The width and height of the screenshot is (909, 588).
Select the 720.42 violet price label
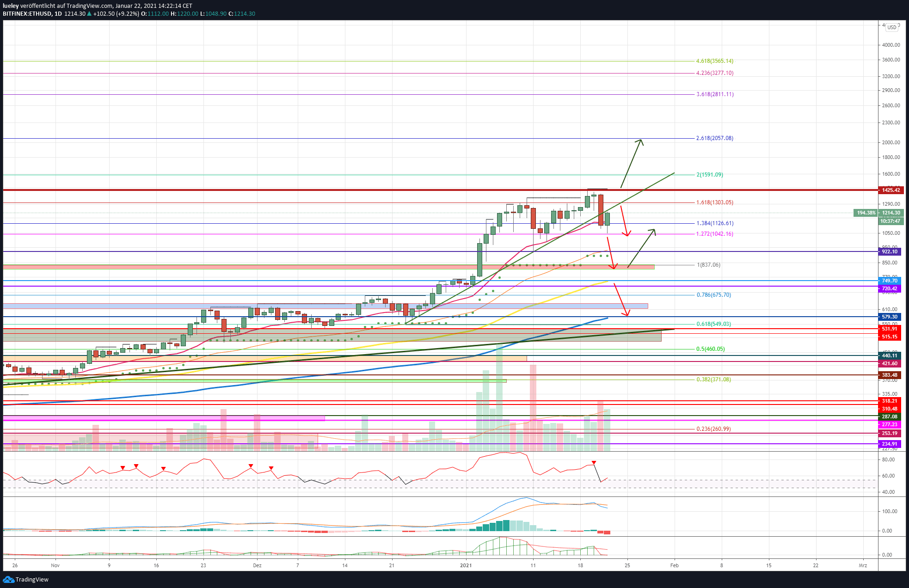tap(891, 288)
